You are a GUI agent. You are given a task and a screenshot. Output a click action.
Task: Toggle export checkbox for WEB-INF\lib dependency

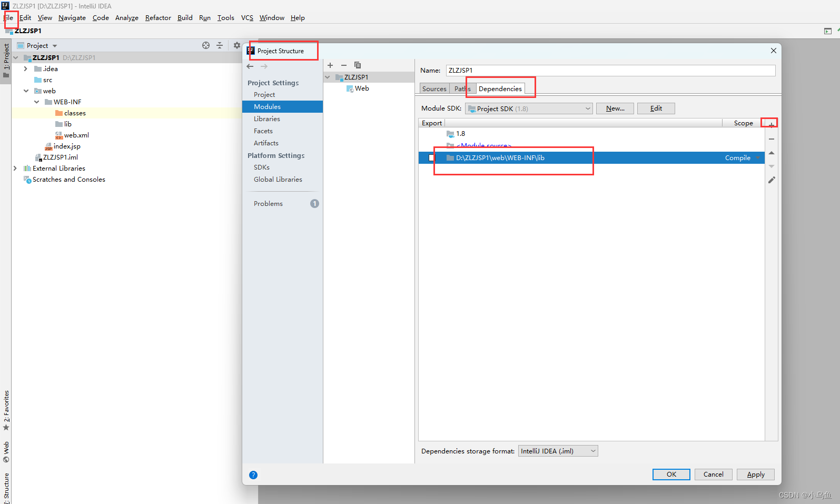pos(432,158)
